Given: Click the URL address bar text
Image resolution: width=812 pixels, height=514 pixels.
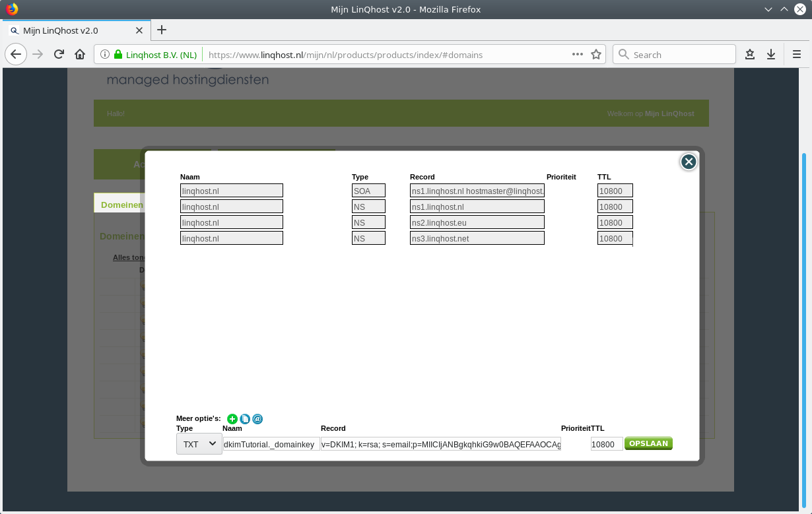Looking at the screenshot, I should 345,55.
